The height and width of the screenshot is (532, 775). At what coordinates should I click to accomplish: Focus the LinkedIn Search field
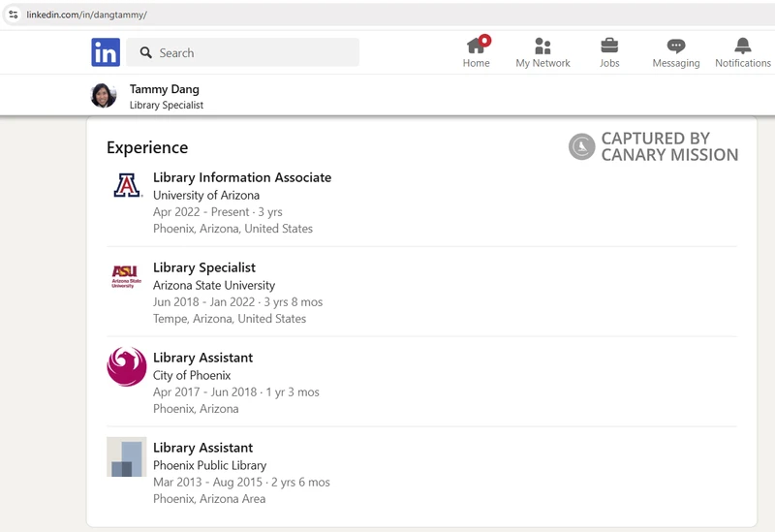point(243,52)
